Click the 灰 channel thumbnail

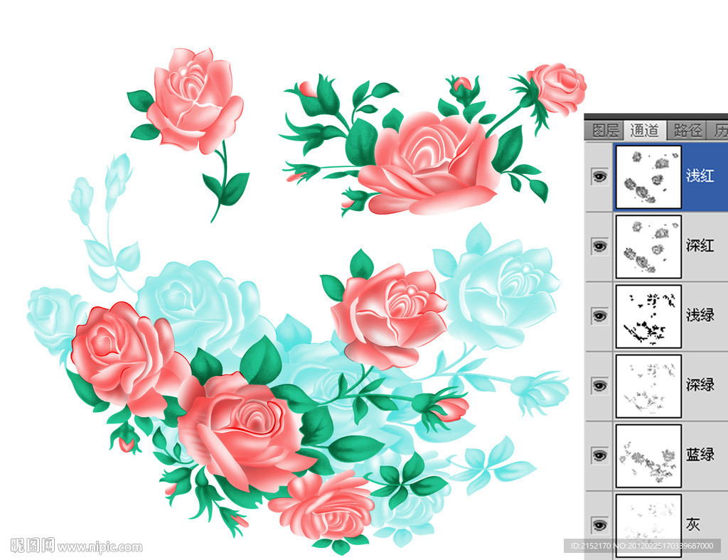[x=648, y=524]
